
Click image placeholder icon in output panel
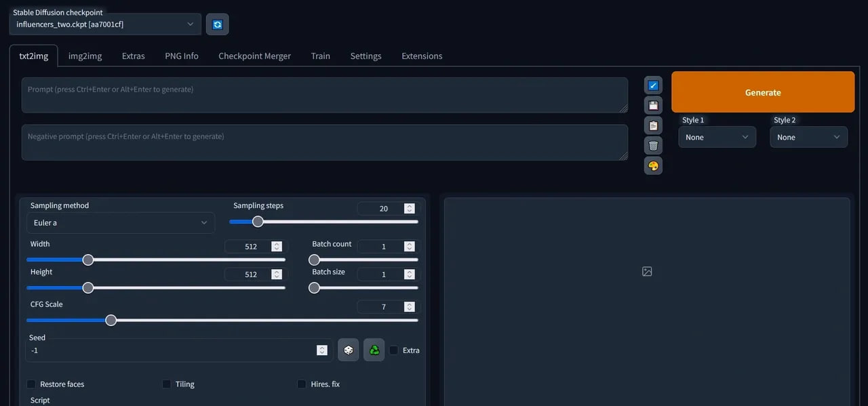pyautogui.click(x=647, y=271)
